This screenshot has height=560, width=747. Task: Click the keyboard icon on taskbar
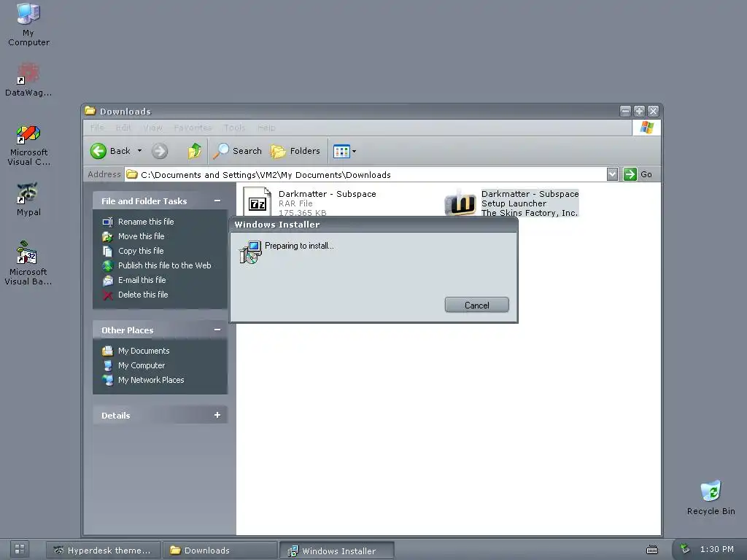pyautogui.click(x=651, y=550)
